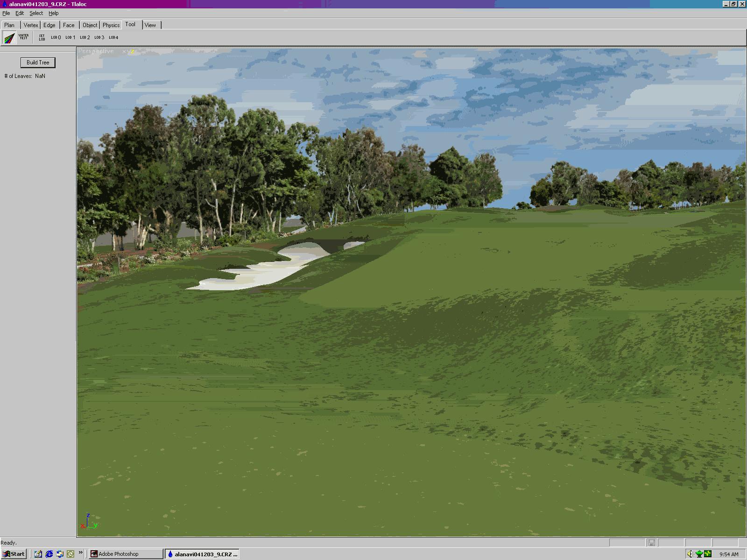Open the View tab
747x560 pixels.
[150, 25]
